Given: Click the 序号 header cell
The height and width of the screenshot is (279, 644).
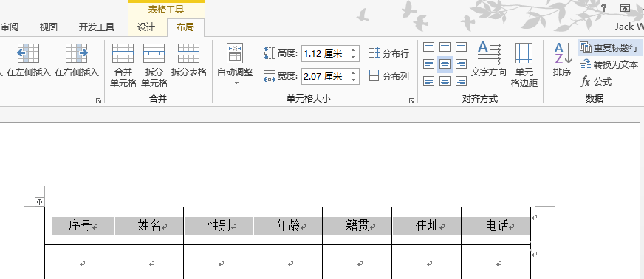Looking at the screenshot, I should 79,226.
